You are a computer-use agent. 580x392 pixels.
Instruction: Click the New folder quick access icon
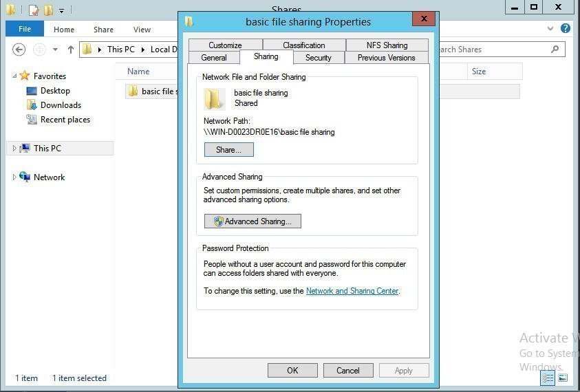(48, 10)
